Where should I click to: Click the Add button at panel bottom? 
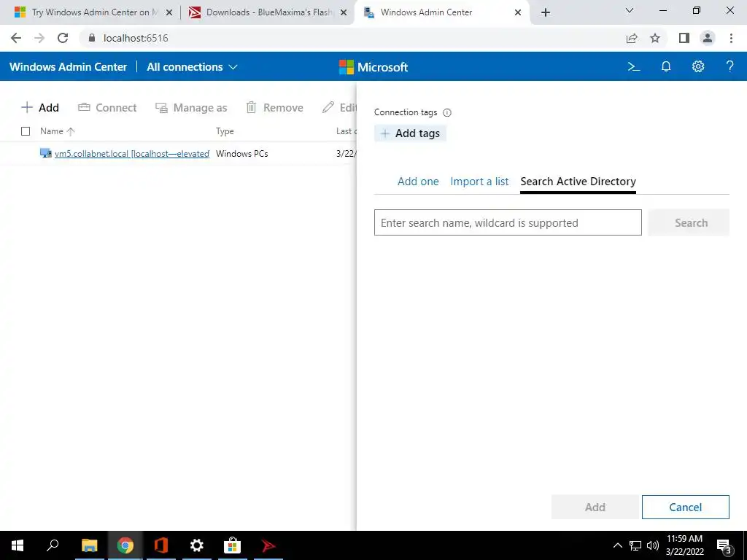595,507
